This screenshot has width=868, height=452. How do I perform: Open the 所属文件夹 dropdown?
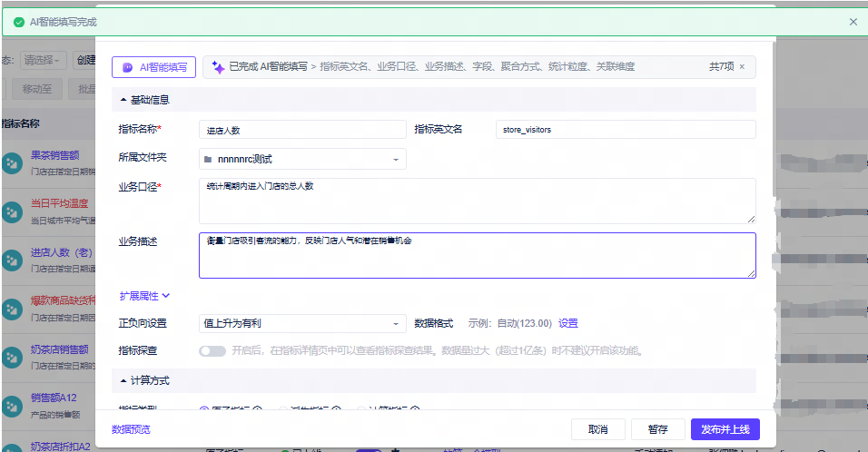tap(302, 160)
